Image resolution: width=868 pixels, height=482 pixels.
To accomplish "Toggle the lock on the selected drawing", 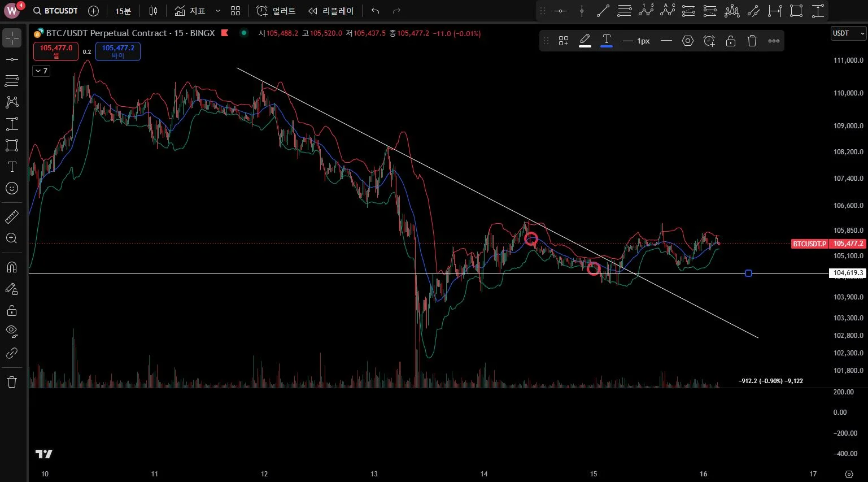I will tap(731, 41).
